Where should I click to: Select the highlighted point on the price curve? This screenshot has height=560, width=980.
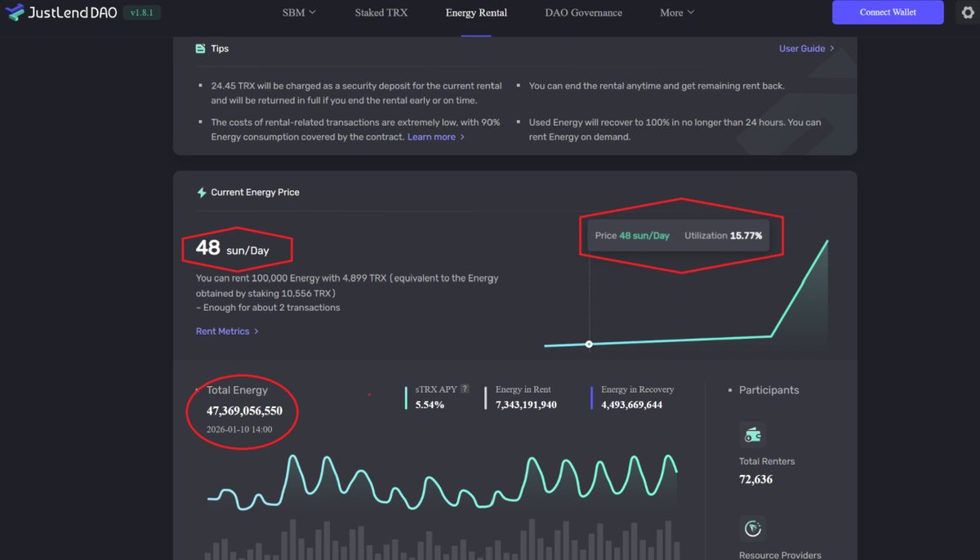coord(590,344)
